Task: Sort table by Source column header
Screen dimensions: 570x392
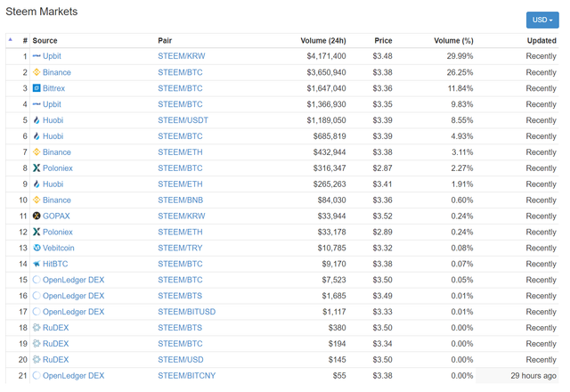Action: (45, 41)
